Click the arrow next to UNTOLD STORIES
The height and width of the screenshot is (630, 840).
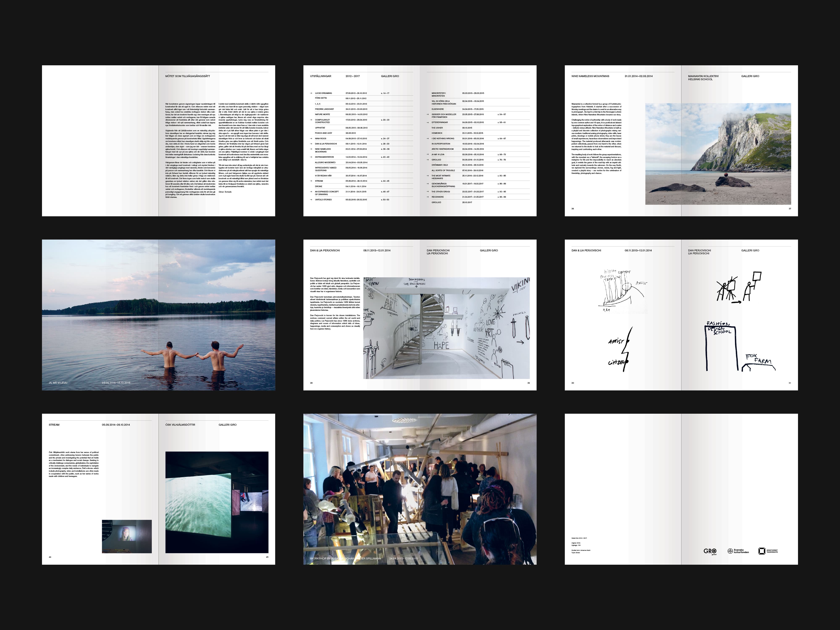point(311,200)
